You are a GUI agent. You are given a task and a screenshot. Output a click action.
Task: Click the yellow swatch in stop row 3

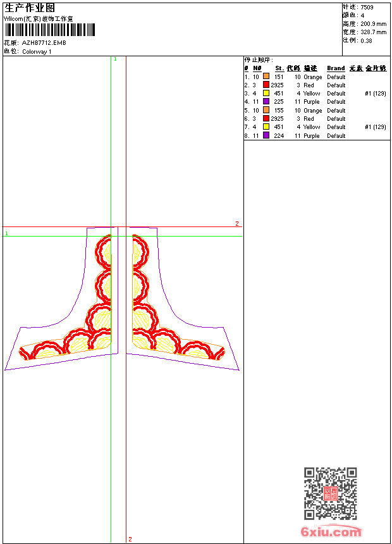(266, 93)
